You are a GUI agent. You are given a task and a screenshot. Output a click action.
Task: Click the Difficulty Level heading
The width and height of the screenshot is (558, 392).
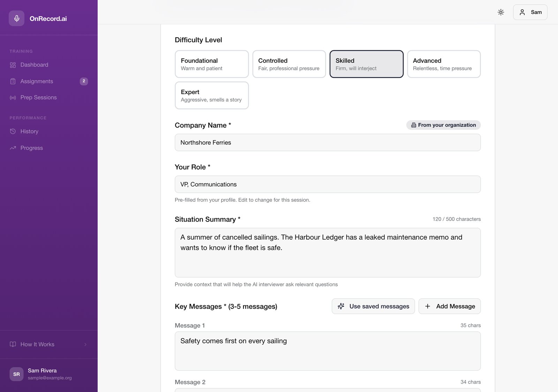click(x=198, y=40)
